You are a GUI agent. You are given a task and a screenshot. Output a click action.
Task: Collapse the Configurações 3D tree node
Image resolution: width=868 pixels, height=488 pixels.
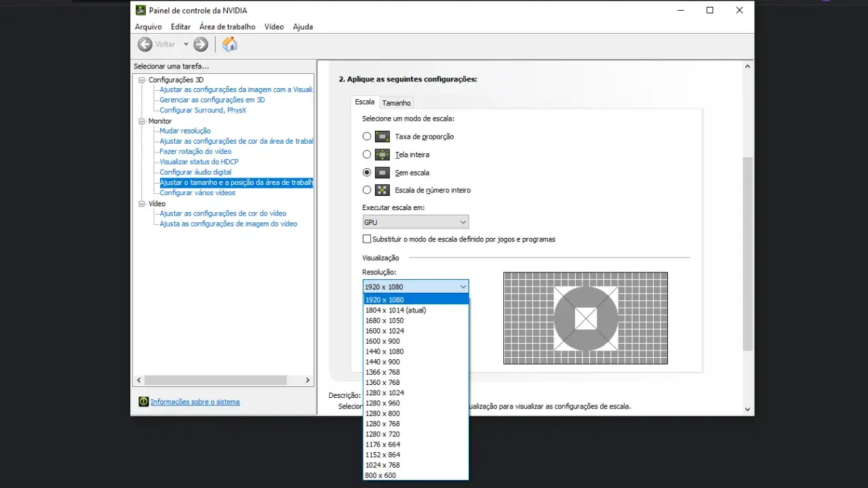tap(142, 80)
